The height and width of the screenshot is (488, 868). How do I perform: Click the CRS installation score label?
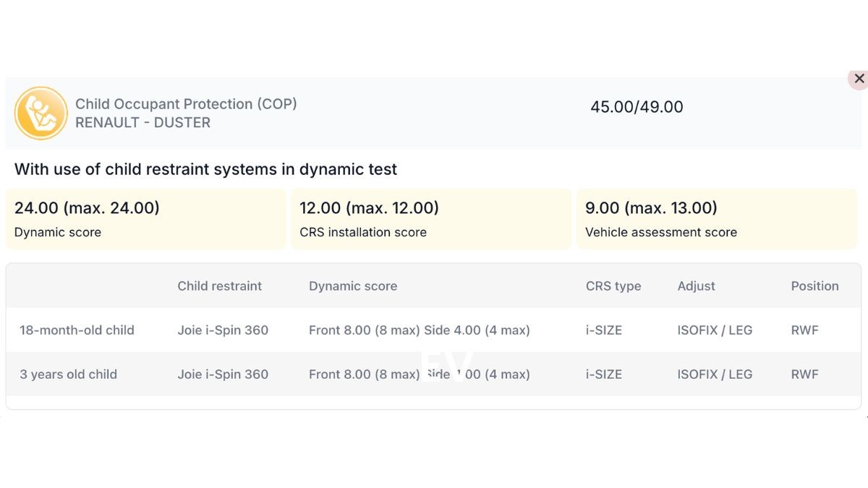tap(363, 233)
